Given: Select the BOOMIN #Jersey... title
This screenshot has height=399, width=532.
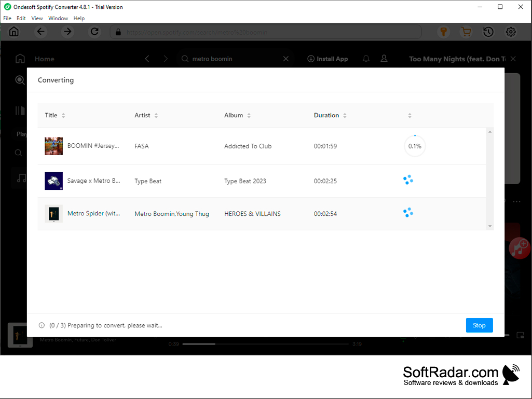Looking at the screenshot, I should point(93,146).
